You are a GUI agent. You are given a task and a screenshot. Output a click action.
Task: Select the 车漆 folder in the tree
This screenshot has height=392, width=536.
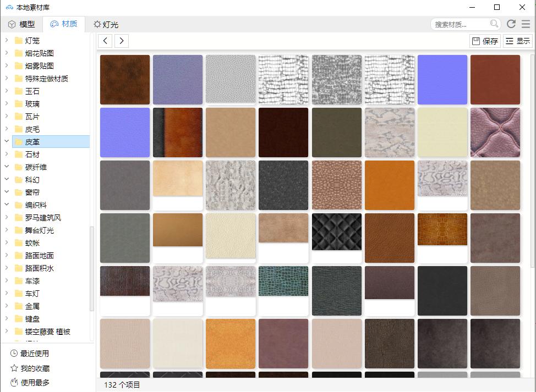32,281
